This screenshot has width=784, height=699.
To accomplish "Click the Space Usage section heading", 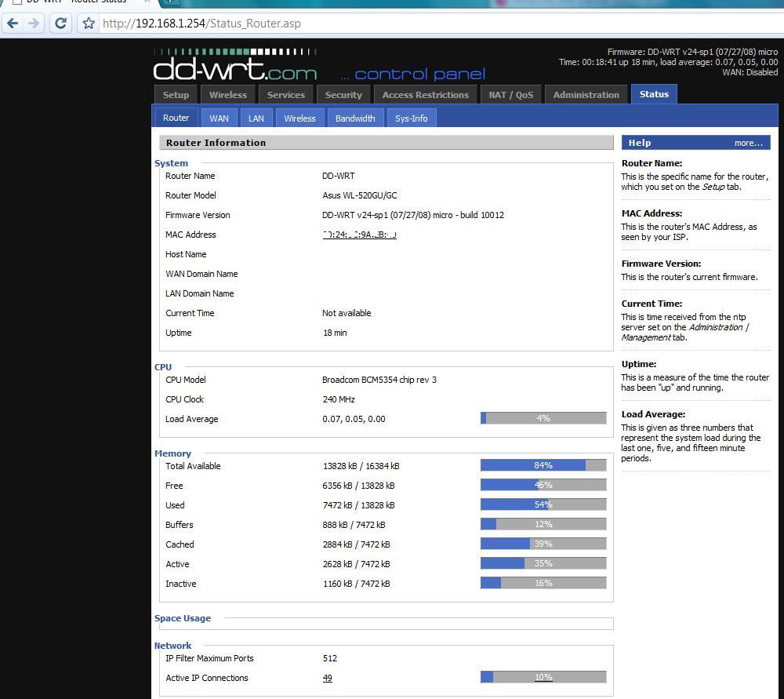I will 183,618.
